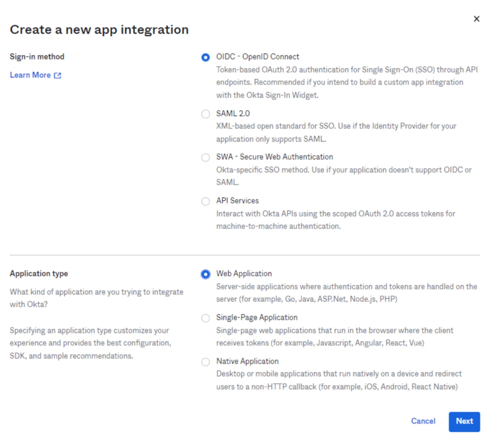Click the OIDC - OpenID Connect label
This screenshot has width=493, height=448.
257,56
